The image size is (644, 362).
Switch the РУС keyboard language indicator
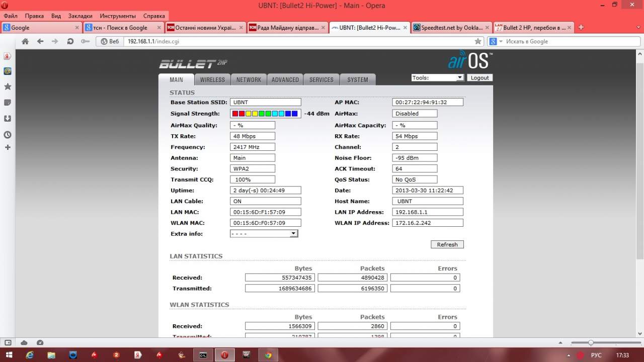596,355
